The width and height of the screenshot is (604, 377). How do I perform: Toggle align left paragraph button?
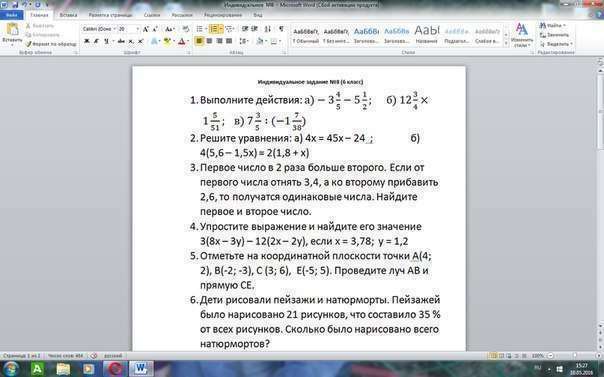coord(199,41)
